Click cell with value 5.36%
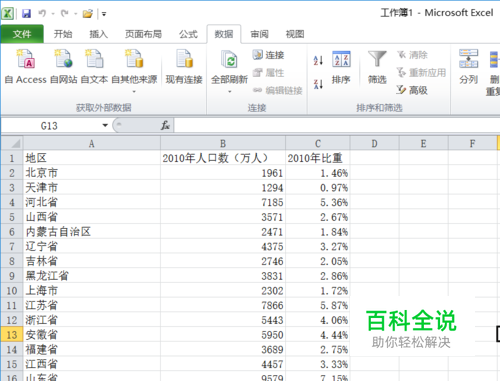Screen dimensions: 500x381 point(318,202)
